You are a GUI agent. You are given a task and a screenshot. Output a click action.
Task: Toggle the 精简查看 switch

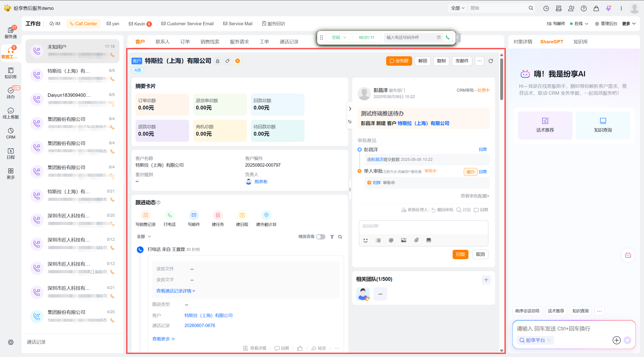320,237
